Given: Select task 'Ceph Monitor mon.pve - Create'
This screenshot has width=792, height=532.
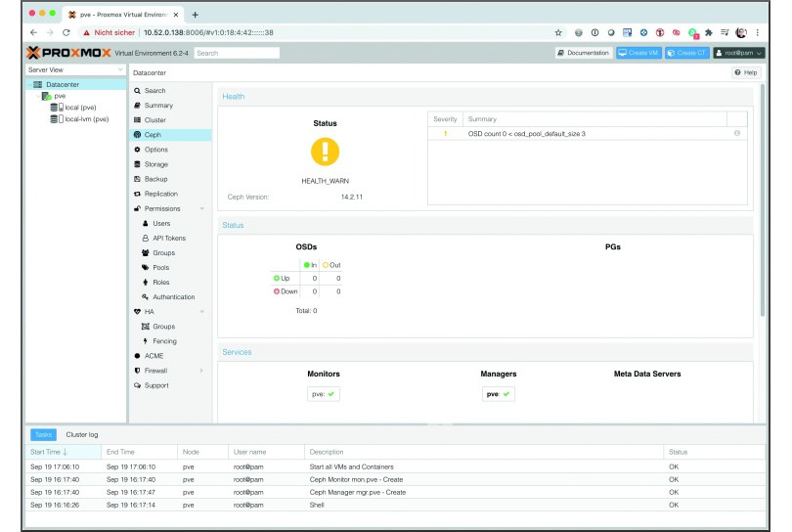Looking at the screenshot, I should click(x=395, y=479).
